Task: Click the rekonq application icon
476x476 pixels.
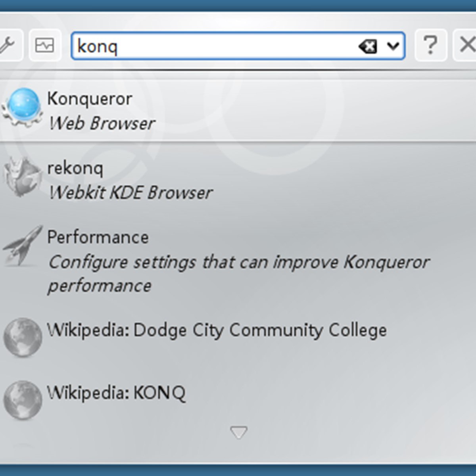Action: pos(22,177)
